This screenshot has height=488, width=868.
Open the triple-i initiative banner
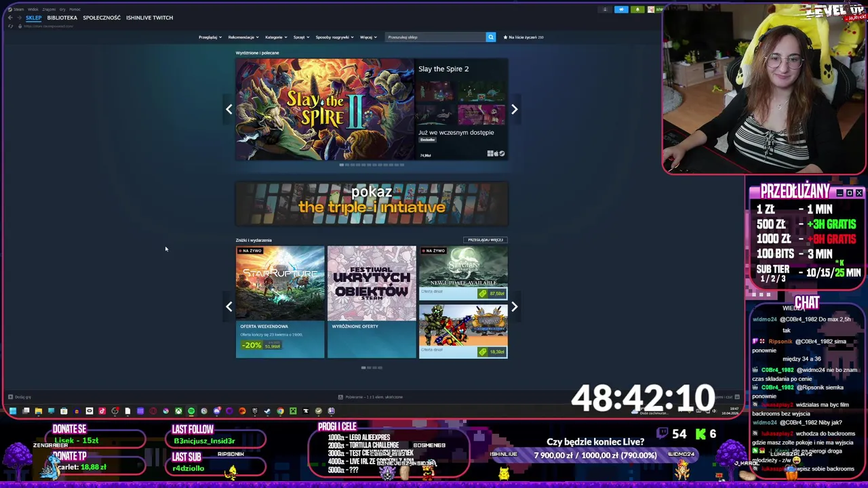pyautogui.click(x=372, y=203)
